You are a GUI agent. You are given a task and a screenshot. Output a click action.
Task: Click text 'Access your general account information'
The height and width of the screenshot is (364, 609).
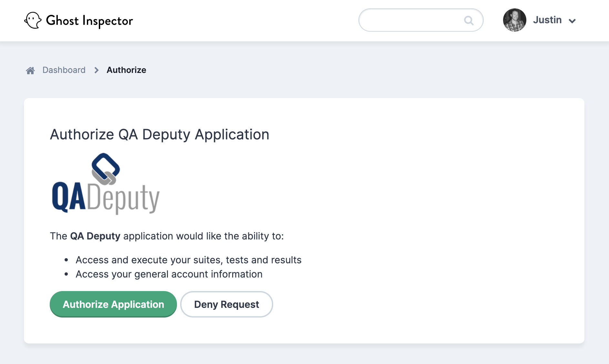tap(169, 274)
